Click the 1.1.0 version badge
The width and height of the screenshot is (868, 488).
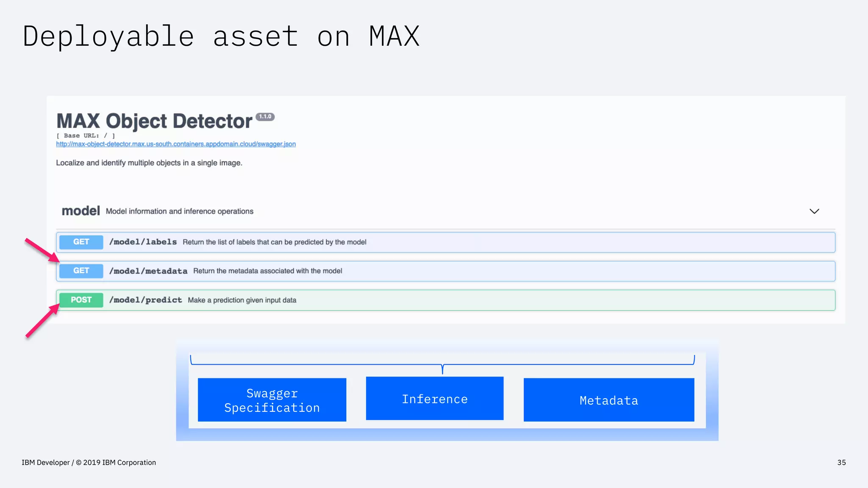click(265, 116)
